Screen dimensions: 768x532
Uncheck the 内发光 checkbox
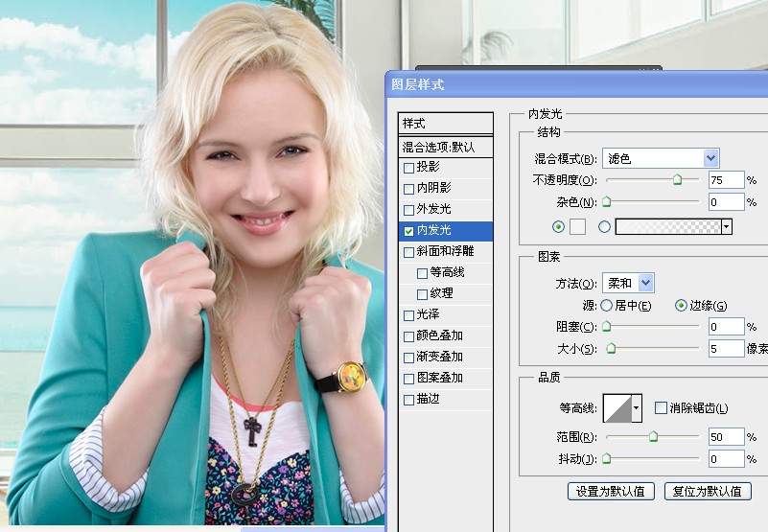[x=409, y=231]
